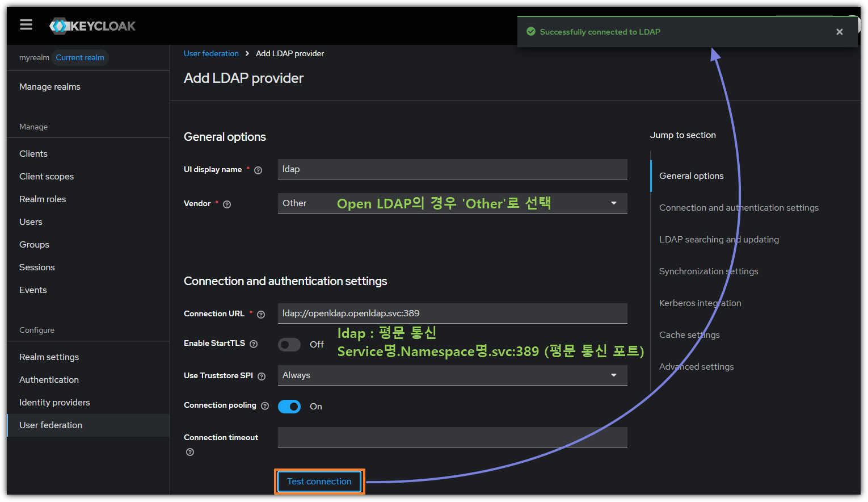Jump to Connection and authentication settings section
The height and width of the screenshot is (502, 868).
point(739,208)
